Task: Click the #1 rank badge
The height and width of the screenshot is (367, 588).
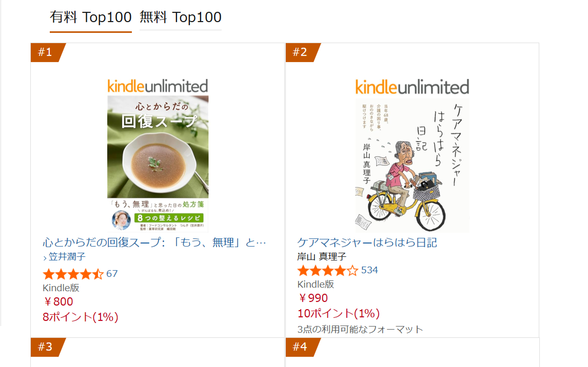Action: [x=46, y=52]
